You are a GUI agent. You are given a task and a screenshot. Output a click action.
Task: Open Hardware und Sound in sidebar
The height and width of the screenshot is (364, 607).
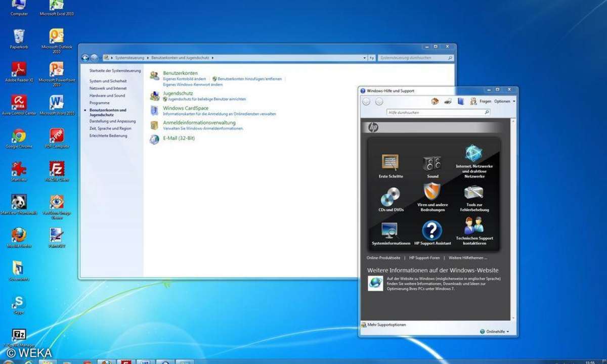click(x=107, y=96)
